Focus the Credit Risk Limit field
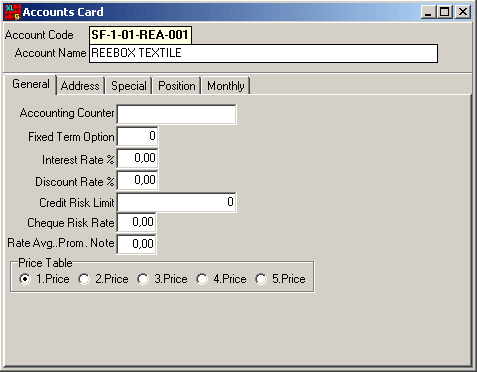This screenshot has width=477, height=372. point(177,202)
